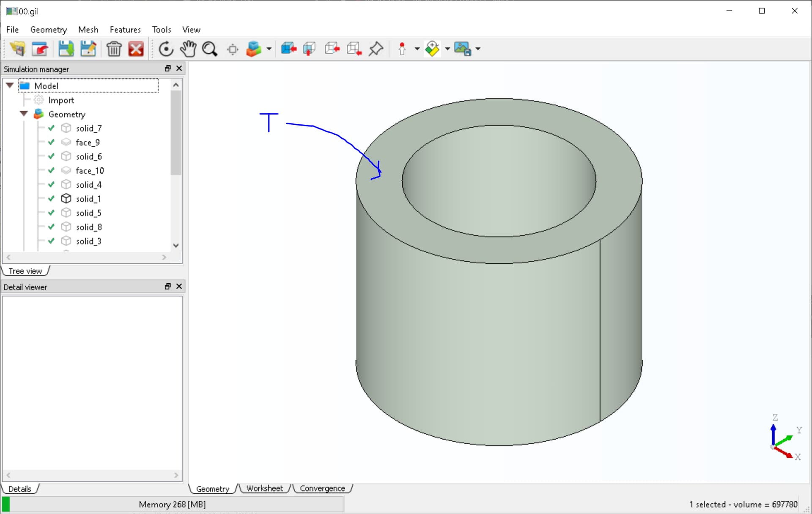The height and width of the screenshot is (514, 812).
Task: Click the save-as floppy with pencil icon
Action: click(x=88, y=49)
